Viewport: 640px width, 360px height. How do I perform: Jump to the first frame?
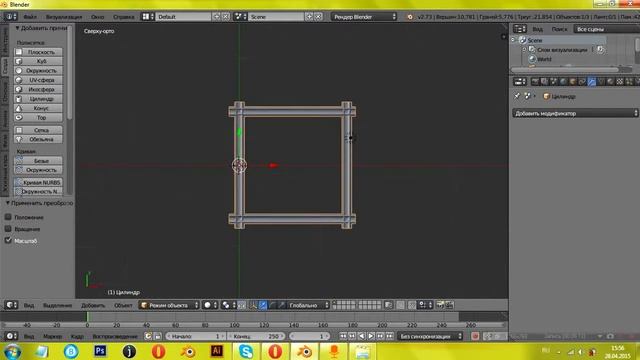[343, 336]
